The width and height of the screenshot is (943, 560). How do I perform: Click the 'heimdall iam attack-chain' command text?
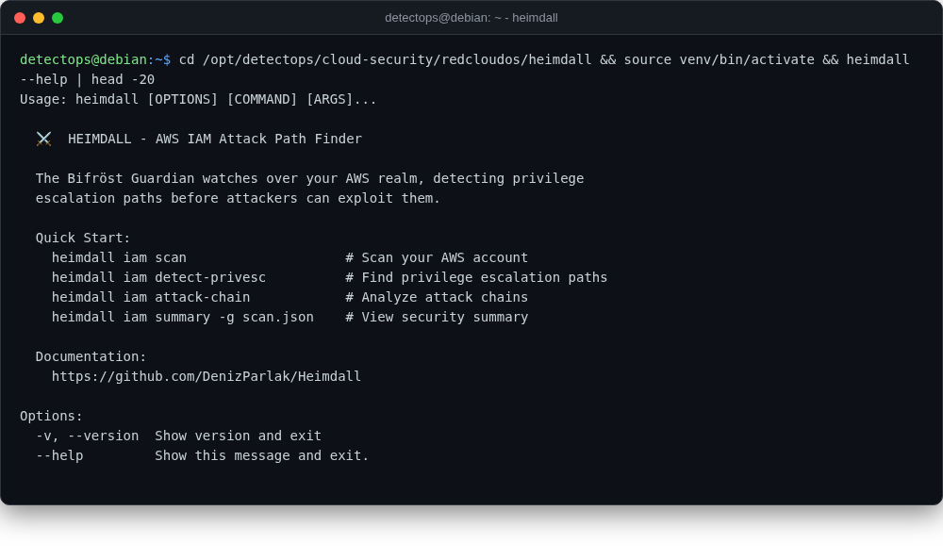151,297
